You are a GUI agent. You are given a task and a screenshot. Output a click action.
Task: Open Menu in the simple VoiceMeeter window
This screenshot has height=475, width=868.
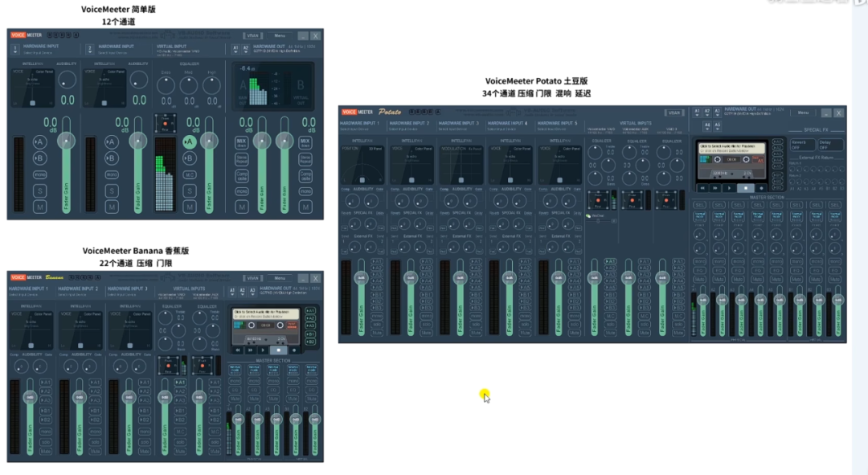coord(280,35)
